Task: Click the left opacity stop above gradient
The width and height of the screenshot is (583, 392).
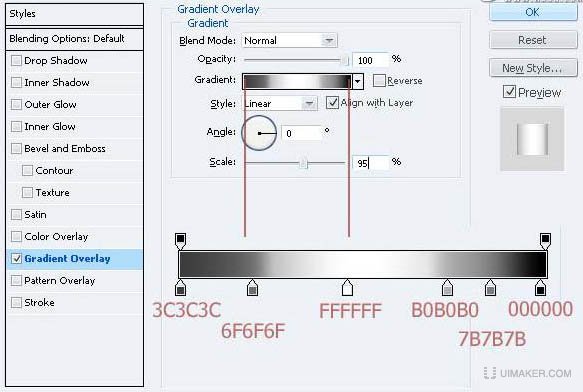Action: 180,241
